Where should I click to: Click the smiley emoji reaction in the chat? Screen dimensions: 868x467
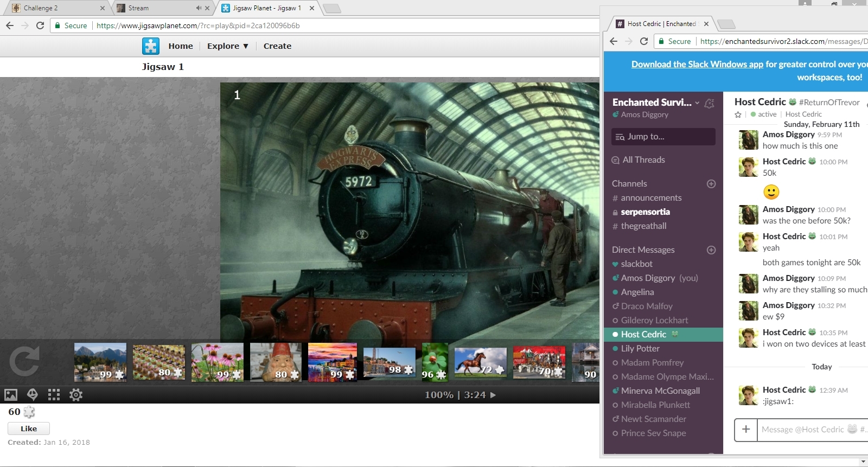pyautogui.click(x=771, y=192)
